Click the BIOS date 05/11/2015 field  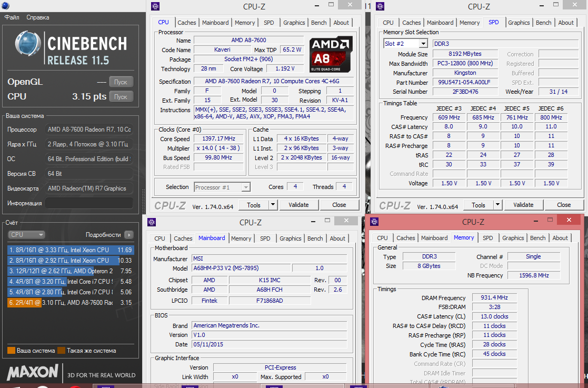270,344
